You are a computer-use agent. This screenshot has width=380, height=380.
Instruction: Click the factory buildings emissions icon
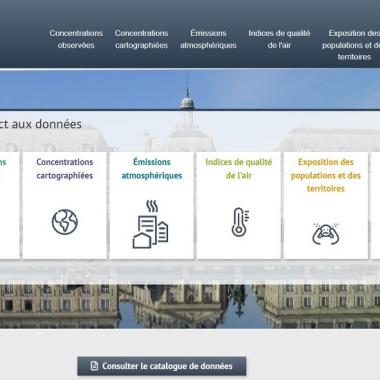[150, 224]
